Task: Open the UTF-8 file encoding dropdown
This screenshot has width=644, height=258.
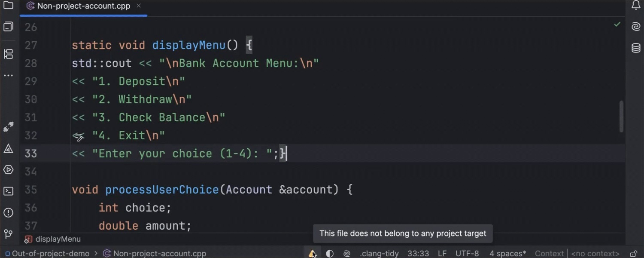Action: 467,254
